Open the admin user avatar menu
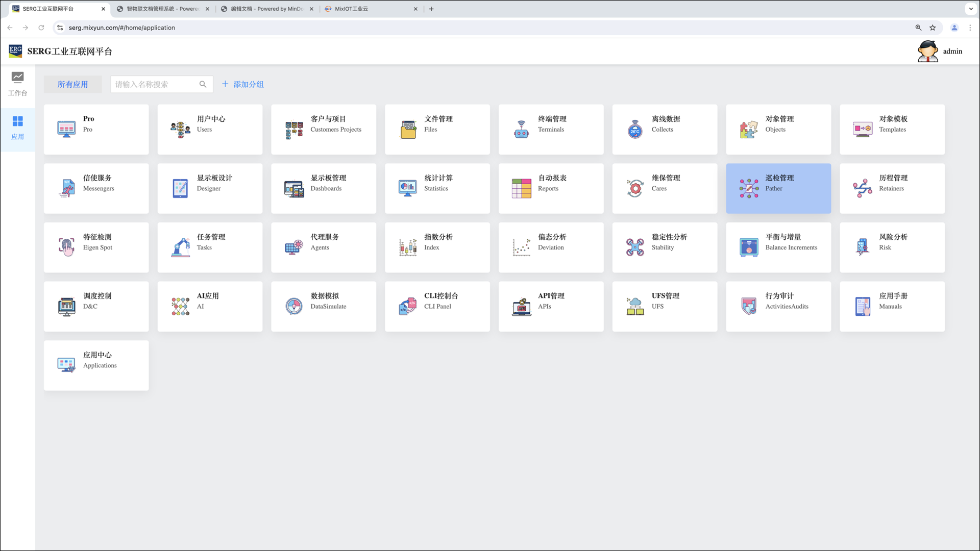Image resolution: width=980 pixels, height=551 pixels. click(927, 51)
